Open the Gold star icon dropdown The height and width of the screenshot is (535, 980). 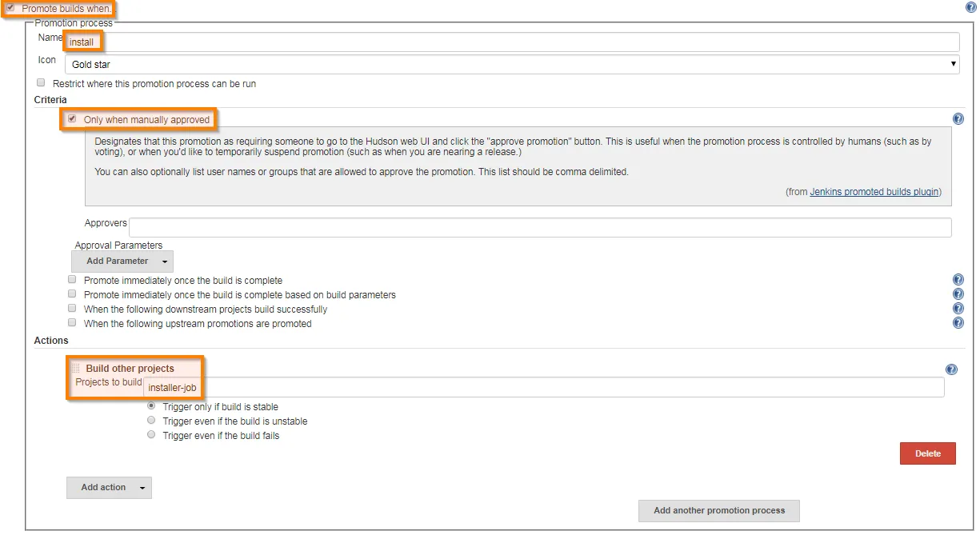tap(512, 64)
